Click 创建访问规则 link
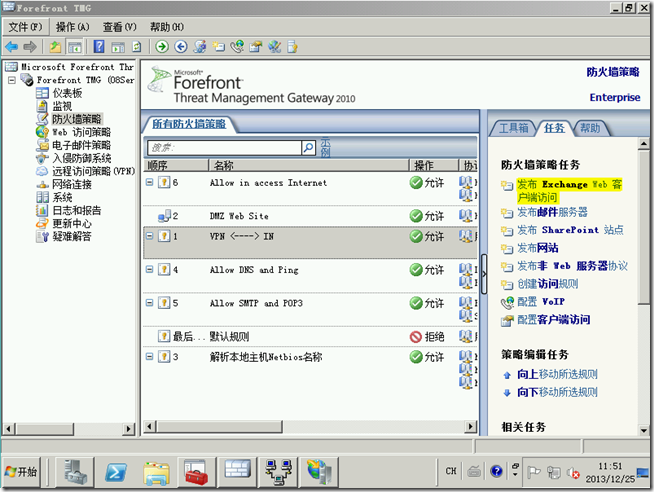The width and height of the screenshot is (654, 492). 548,284
